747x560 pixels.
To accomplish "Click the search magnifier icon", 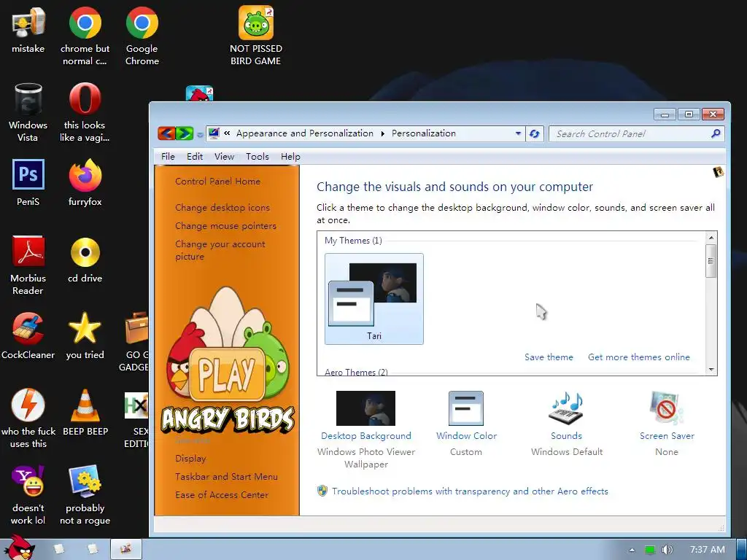I will [716, 134].
